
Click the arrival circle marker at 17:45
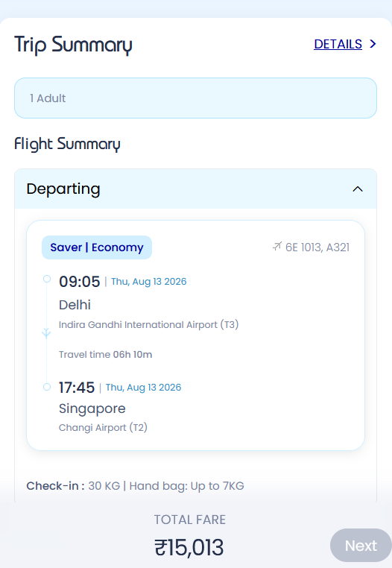click(x=47, y=387)
